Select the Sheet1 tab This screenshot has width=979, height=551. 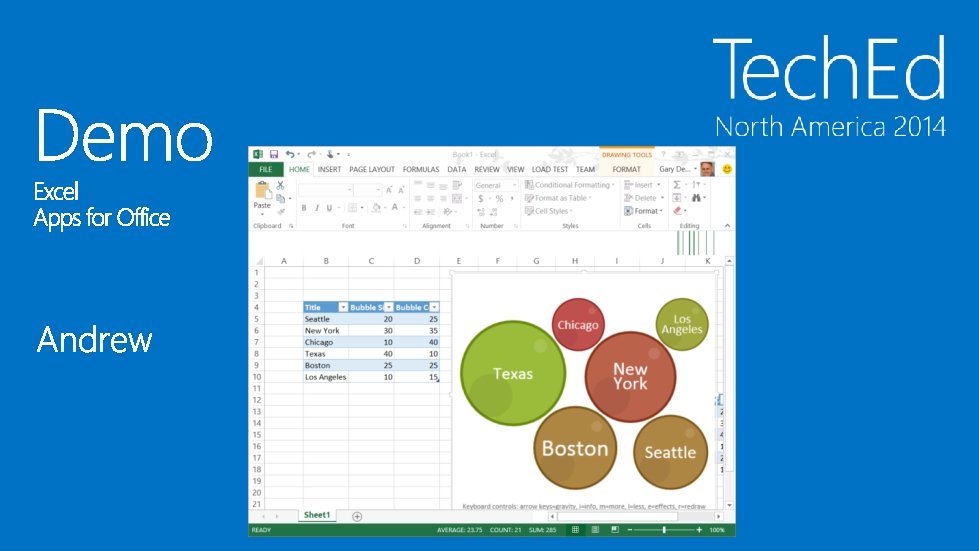coord(317,515)
